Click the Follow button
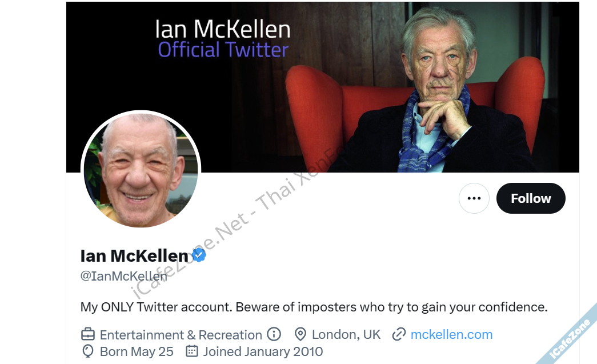The height and width of the screenshot is (364, 597). 531,198
